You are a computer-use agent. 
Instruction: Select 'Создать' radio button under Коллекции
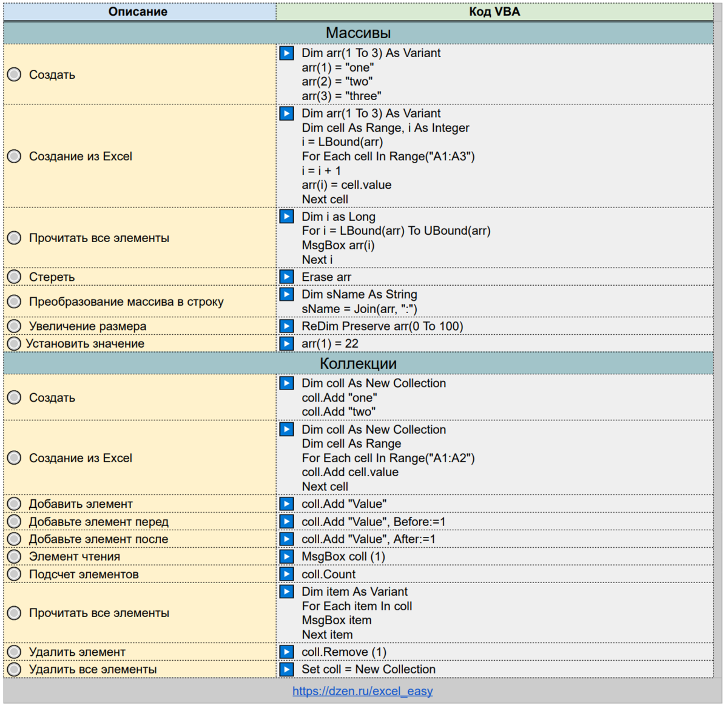(x=14, y=397)
